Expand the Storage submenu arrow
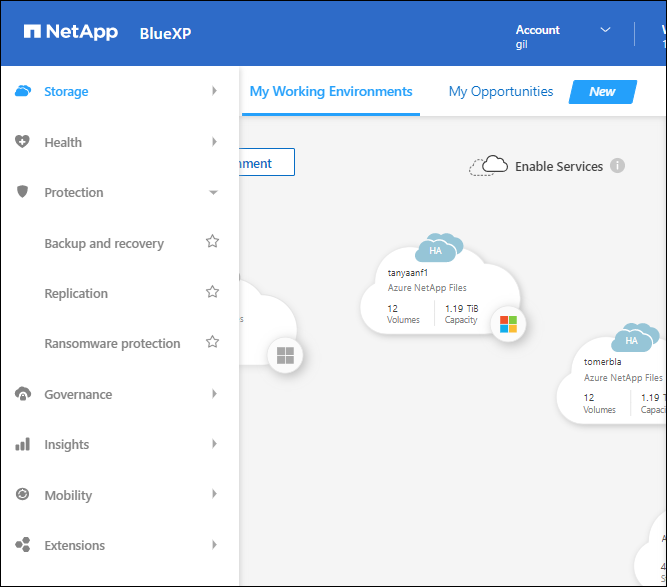This screenshot has width=667, height=587. pos(214,91)
